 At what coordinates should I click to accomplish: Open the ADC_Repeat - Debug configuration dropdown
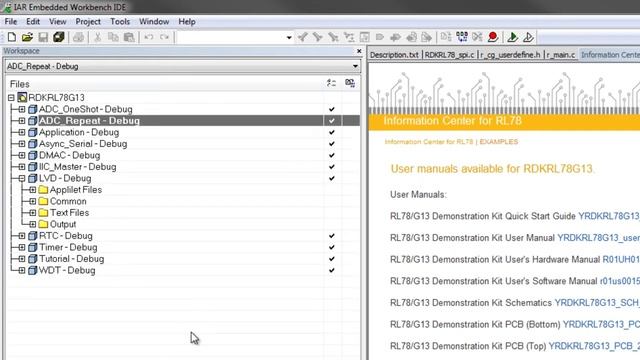[355, 66]
